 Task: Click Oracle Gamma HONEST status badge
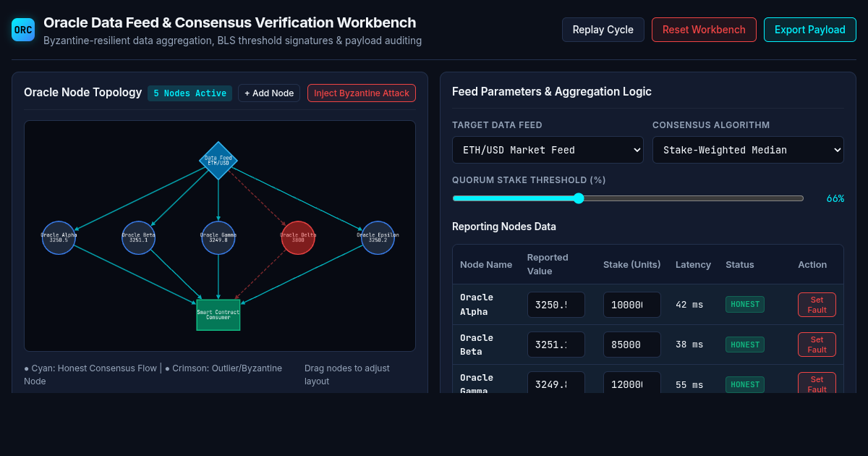coord(745,384)
